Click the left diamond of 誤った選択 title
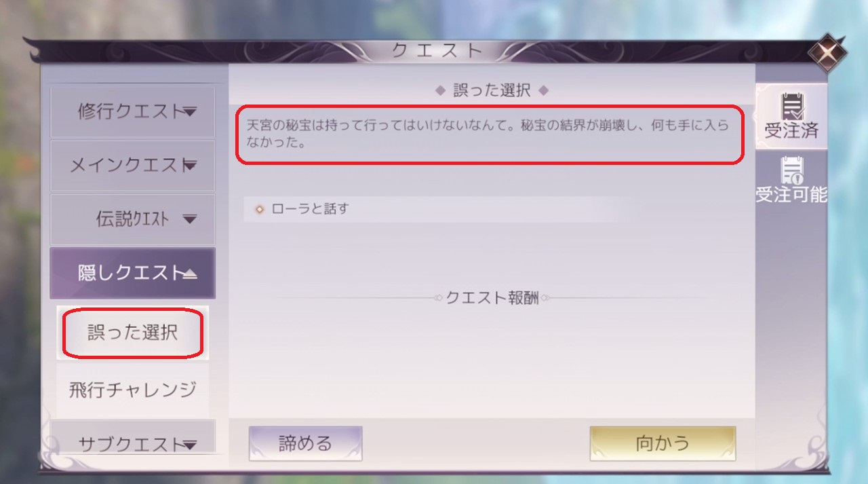The height and width of the screenshot is (484, 868). (439, 90)
